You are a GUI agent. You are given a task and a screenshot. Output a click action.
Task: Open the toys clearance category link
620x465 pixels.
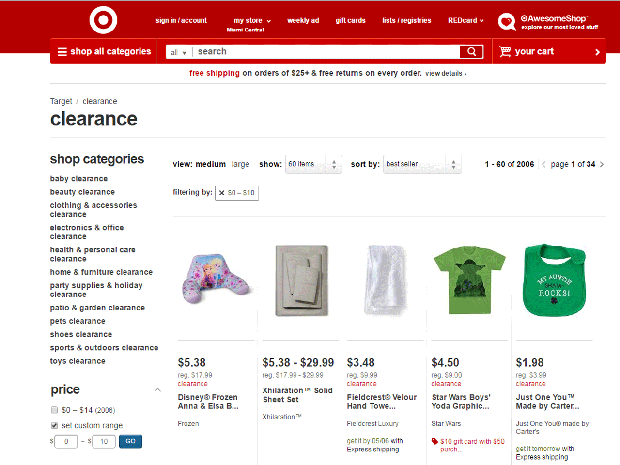(x=78, y=361)
